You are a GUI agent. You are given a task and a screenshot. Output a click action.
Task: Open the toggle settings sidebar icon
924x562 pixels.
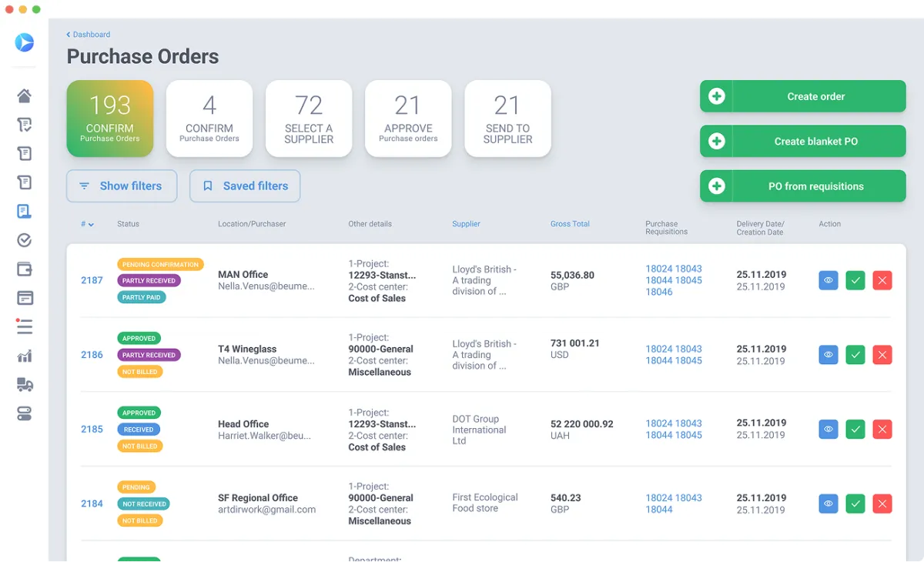(x=25, y=413)
